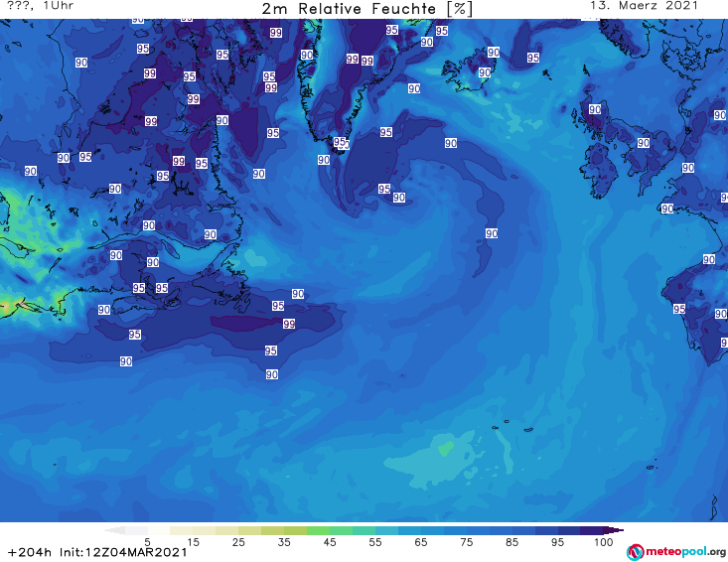Click the legend value 15
Viewport: 728px width, 562px height.
click(x=193, y=542)
